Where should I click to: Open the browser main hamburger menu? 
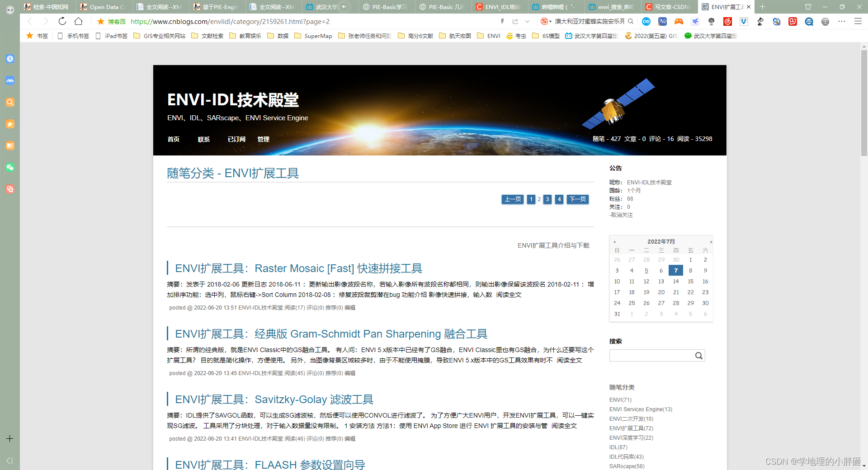coord(858,21)
